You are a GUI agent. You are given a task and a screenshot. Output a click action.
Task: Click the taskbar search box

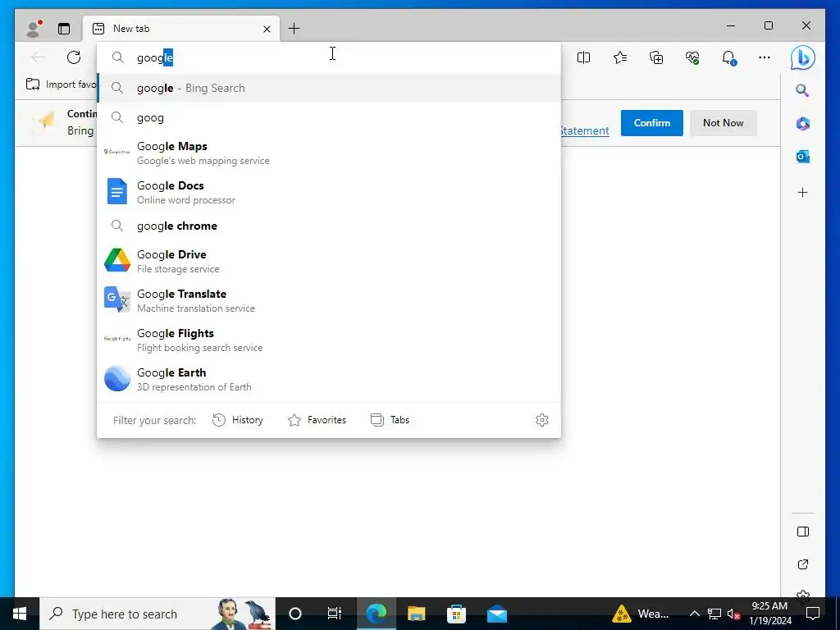[x=157, y=614]
